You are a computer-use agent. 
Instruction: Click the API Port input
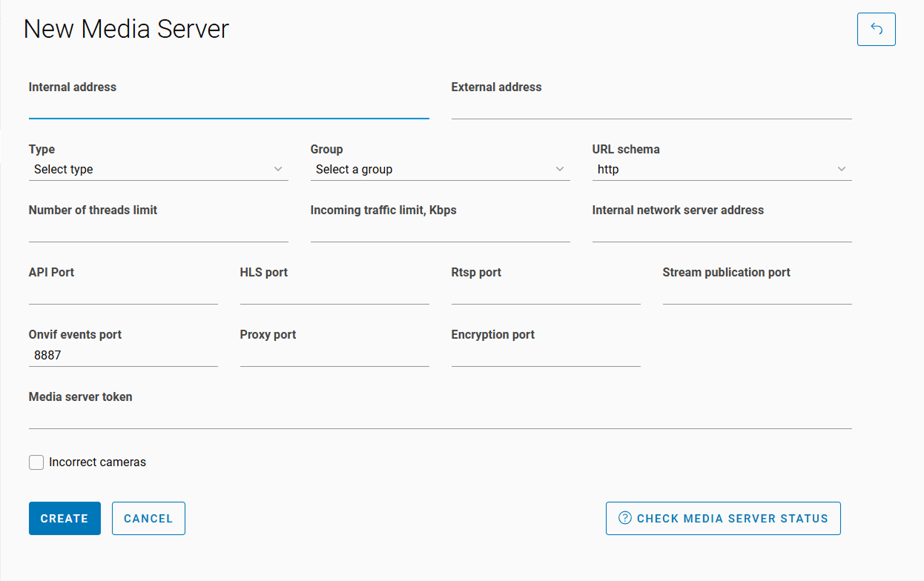pos(123,293)
